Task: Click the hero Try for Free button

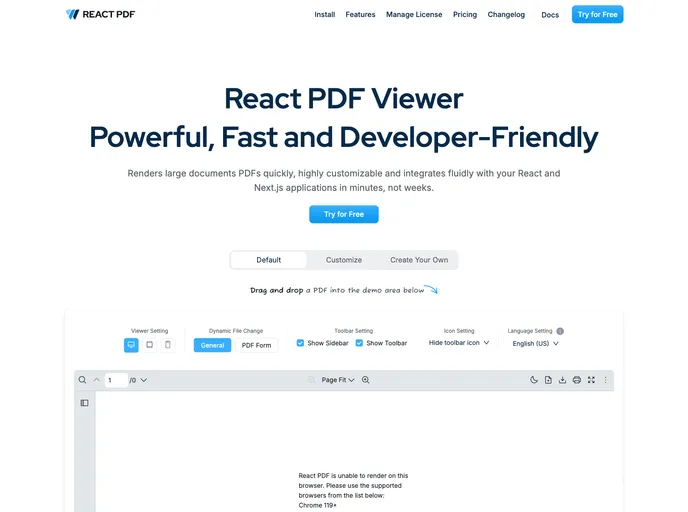Action: click(x=344, y=214)
